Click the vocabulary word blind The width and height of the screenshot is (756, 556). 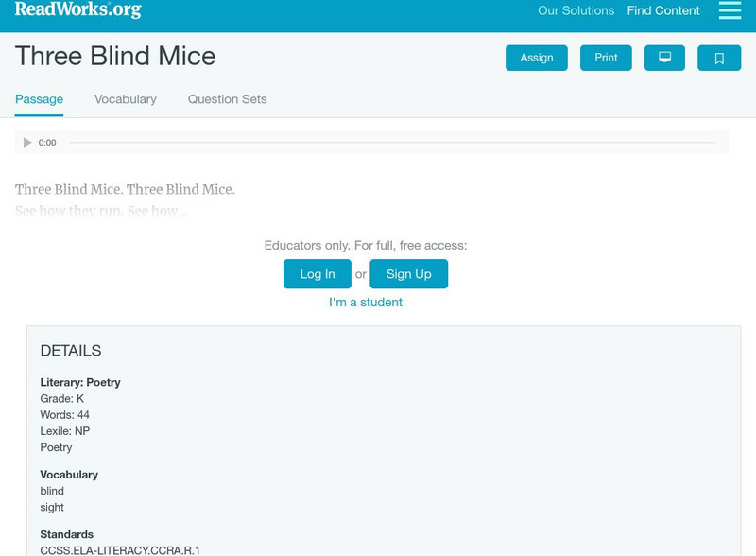point(52,492)
